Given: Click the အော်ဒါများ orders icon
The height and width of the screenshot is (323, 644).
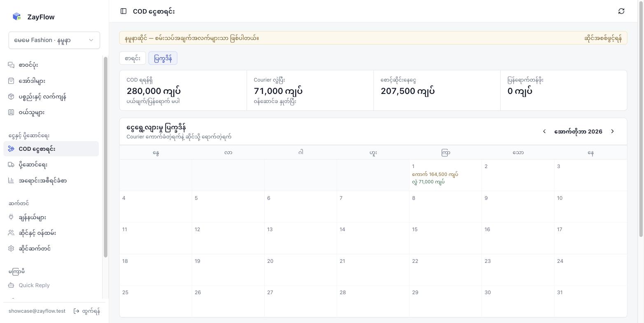Looking at the screenshot, I should (x=11, y=81).
